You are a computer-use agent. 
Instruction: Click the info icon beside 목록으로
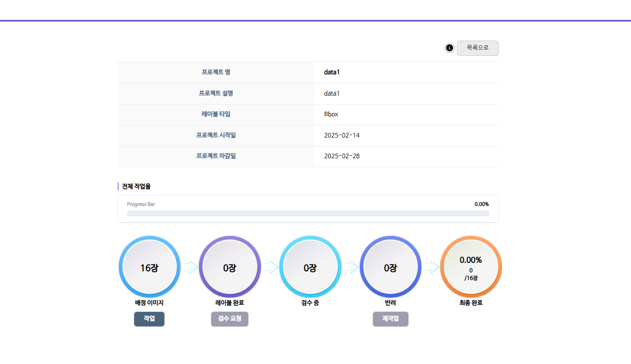[x=449, y=48]
